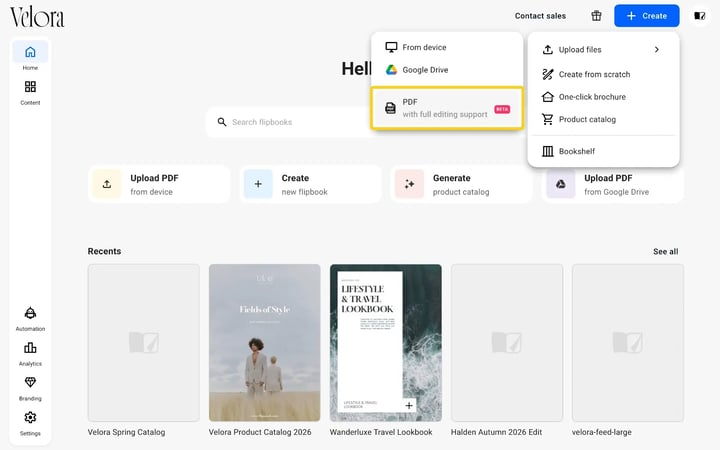Click the monitor icon beside From device
Image resolution: width=720 pixels, height=450 pixels.
point(391,47)
